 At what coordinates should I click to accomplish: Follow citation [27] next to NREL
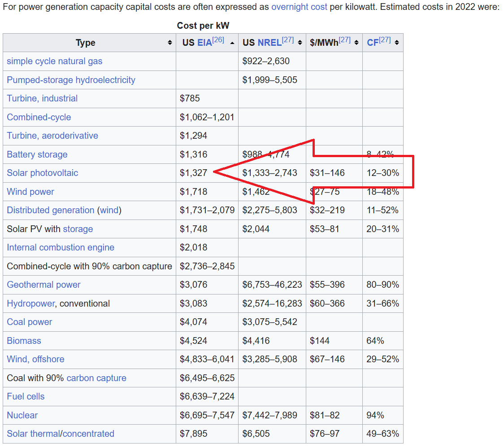(288, 40)
